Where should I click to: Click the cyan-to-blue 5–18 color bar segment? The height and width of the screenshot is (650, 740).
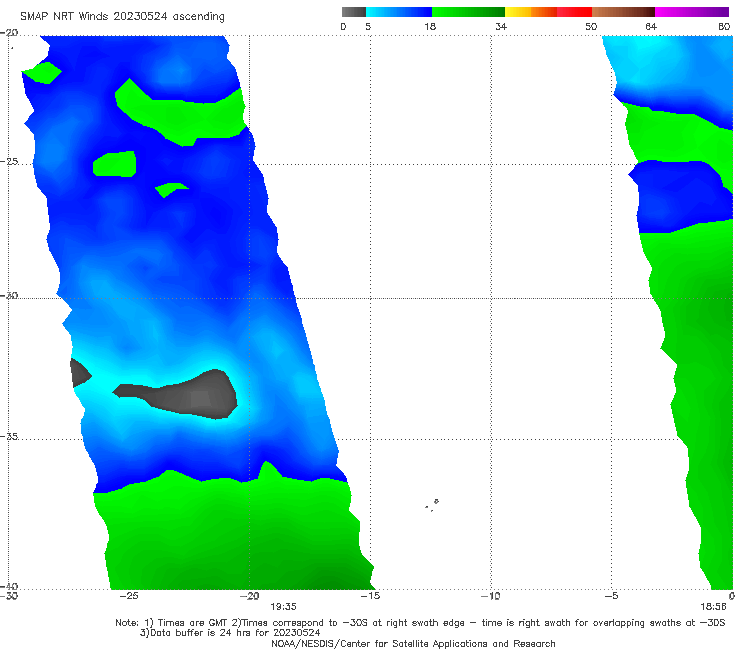click(x=399, y=12)
